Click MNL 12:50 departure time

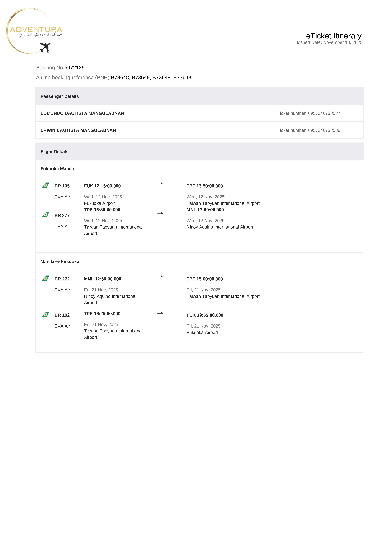point(102,279)
